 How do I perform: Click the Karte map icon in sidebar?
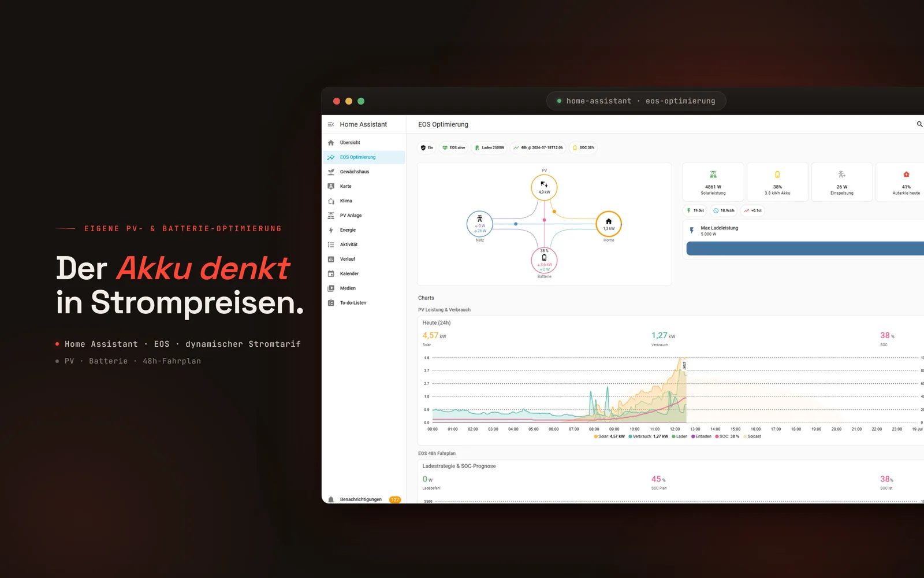click(x=331, y=186)
